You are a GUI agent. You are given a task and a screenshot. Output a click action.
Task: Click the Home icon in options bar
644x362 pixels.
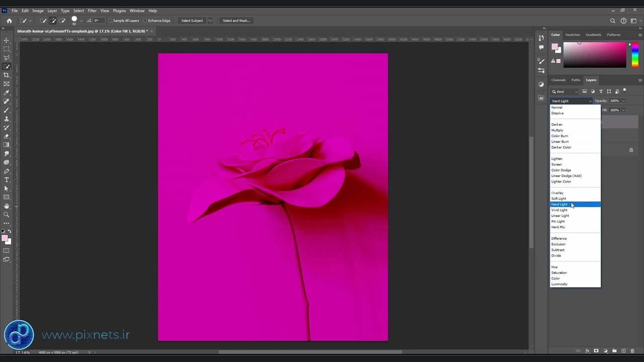coord(9,21)
